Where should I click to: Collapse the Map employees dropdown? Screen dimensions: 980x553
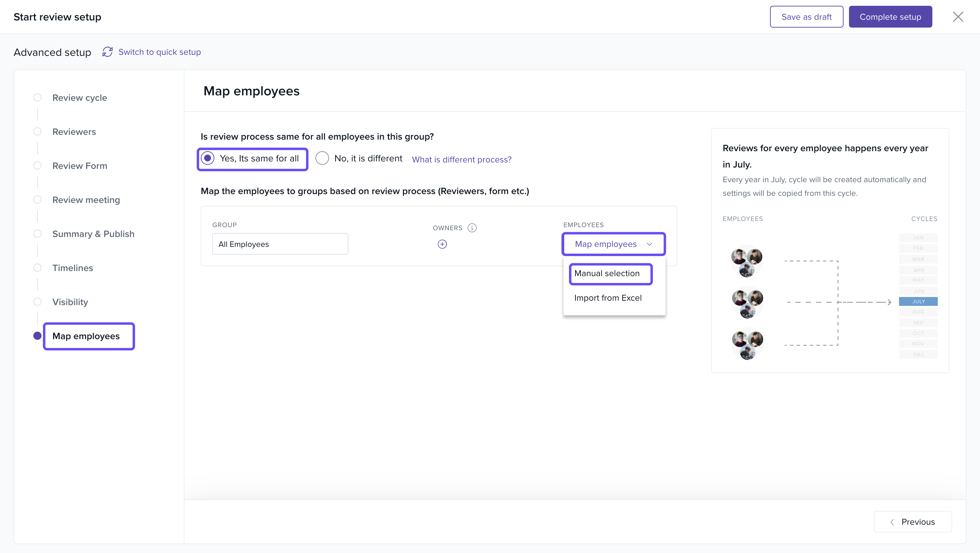(605, 244)
